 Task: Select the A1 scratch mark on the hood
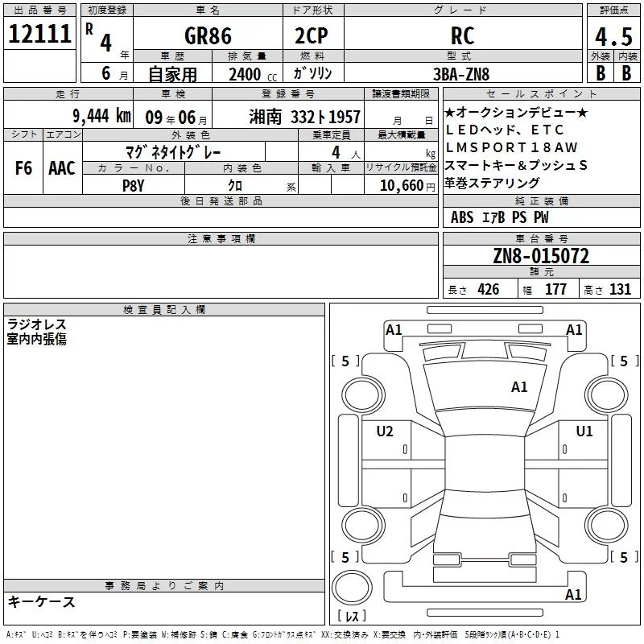click(519, 387)
